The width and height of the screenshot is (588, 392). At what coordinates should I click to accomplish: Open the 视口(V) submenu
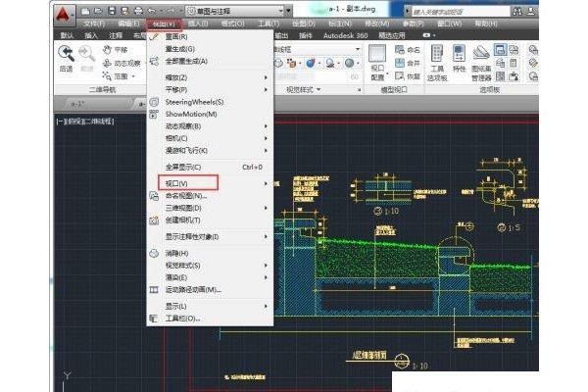click(210, 183)
